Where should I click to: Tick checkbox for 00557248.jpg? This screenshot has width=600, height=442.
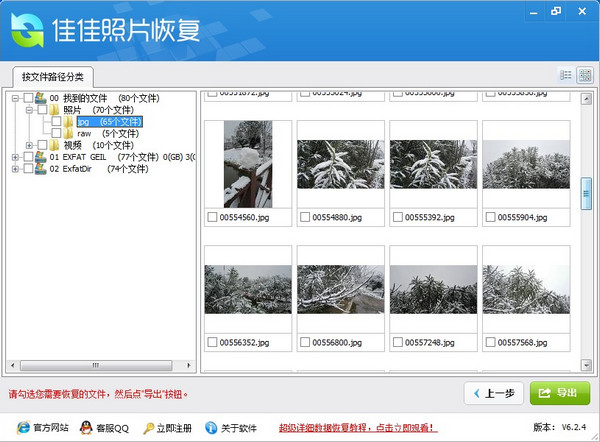click(x=398, y=342)
